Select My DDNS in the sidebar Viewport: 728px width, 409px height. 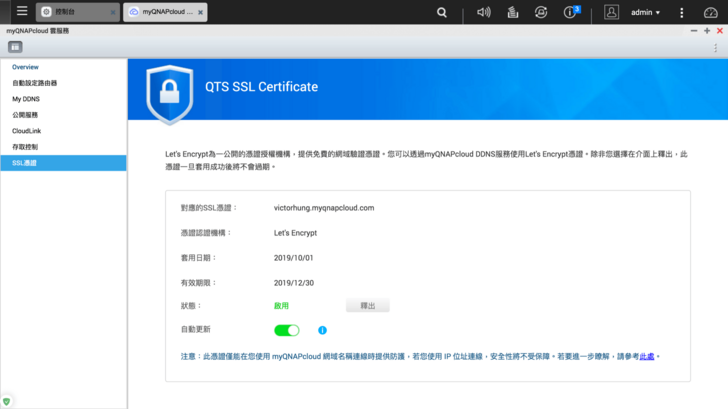click(26, 99)
